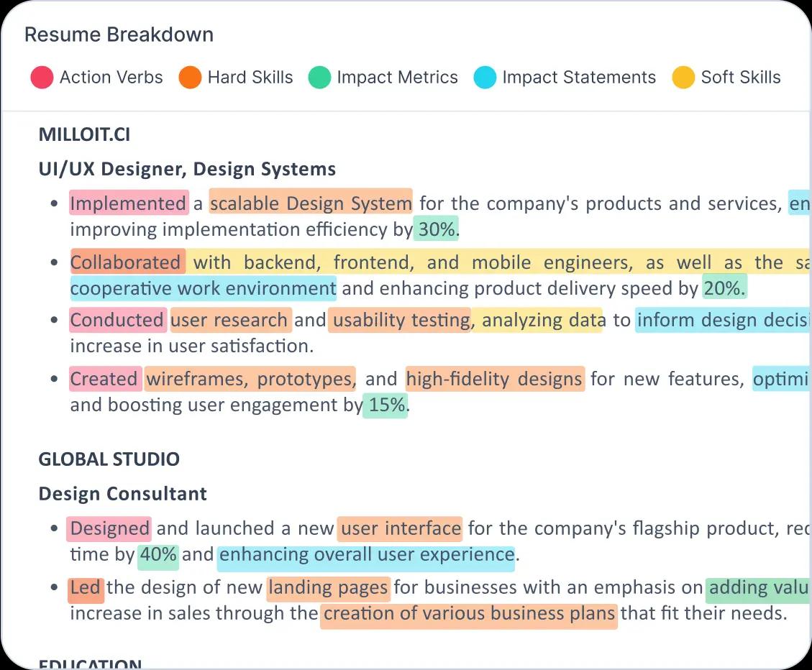Click the highlighted word "Implemented"
Viewport: 812px width, 670px height.
[x=128, y=203]
